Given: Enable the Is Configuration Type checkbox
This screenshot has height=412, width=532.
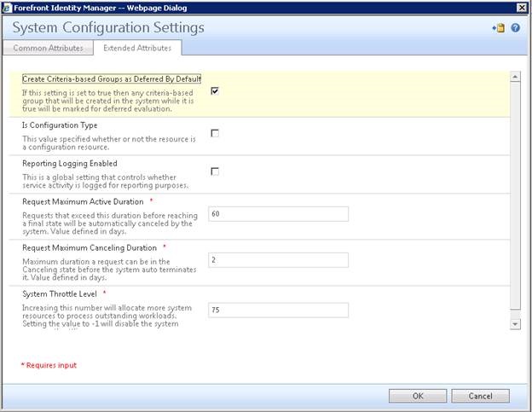Looking at the screenshot, I should click(x=215, y=133).
